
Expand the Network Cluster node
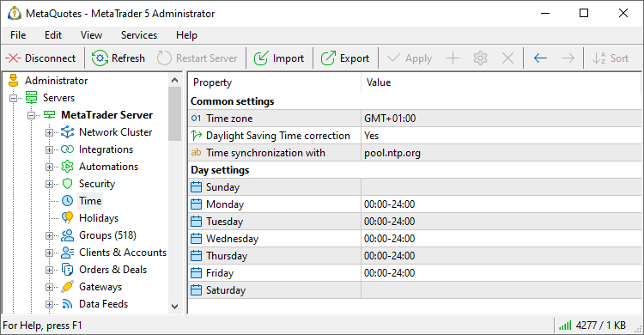pyautogui.click(x=49, y=132)
